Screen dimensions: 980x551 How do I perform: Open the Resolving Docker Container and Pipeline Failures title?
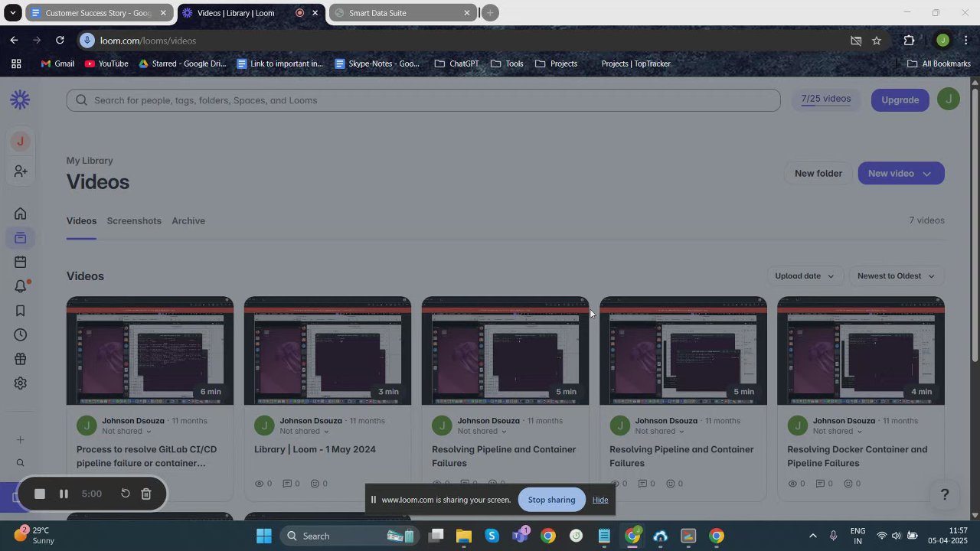(x=857, y=456)
